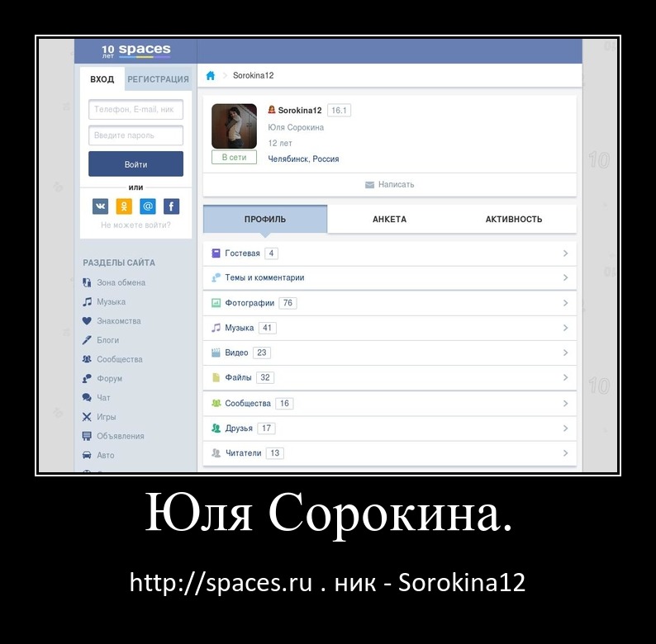
Task: Click the Музыка count 41
Action: [x=268, y=328]
